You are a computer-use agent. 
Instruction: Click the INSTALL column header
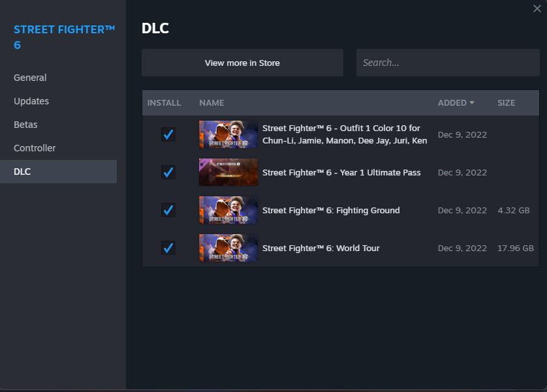(x=164, y=103)
